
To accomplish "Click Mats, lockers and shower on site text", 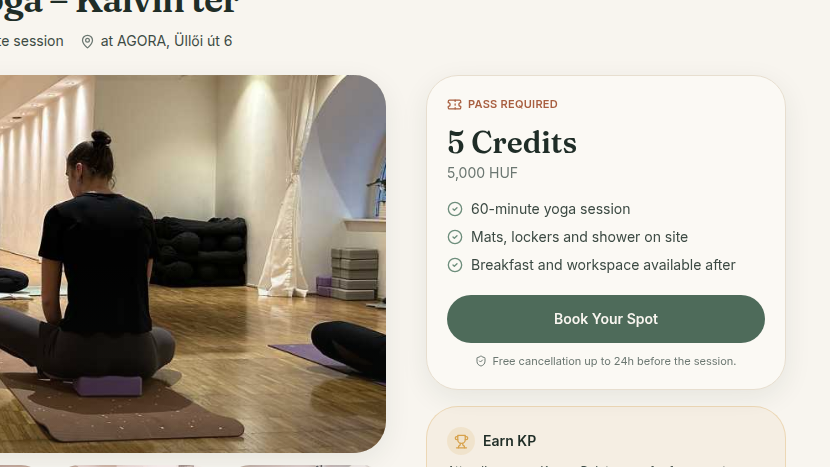I will pyautogui.click(x=579, y=237).
